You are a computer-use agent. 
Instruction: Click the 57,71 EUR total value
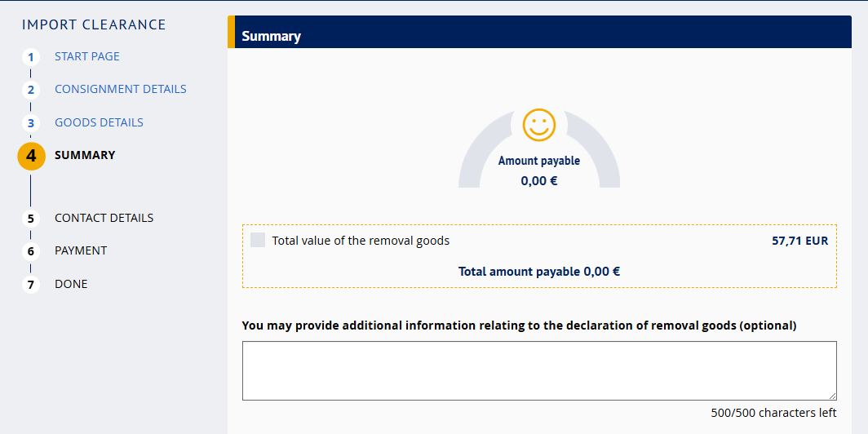[799, 241]
